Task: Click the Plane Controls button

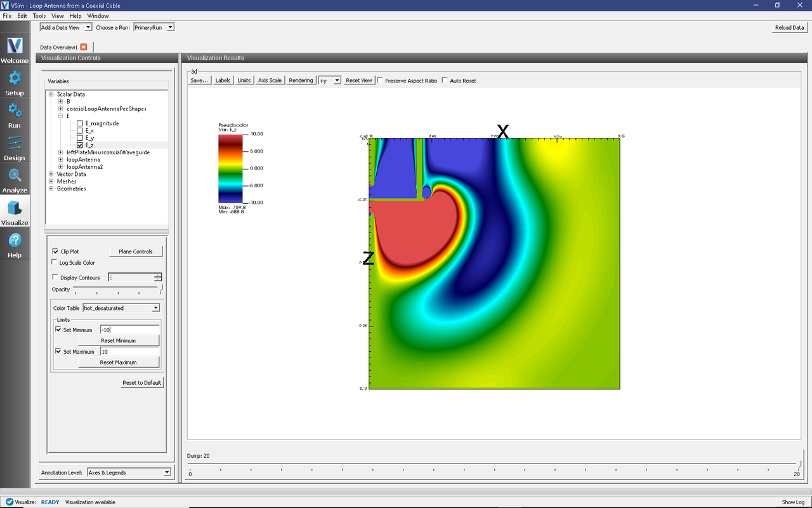Action: coord(135,251)
